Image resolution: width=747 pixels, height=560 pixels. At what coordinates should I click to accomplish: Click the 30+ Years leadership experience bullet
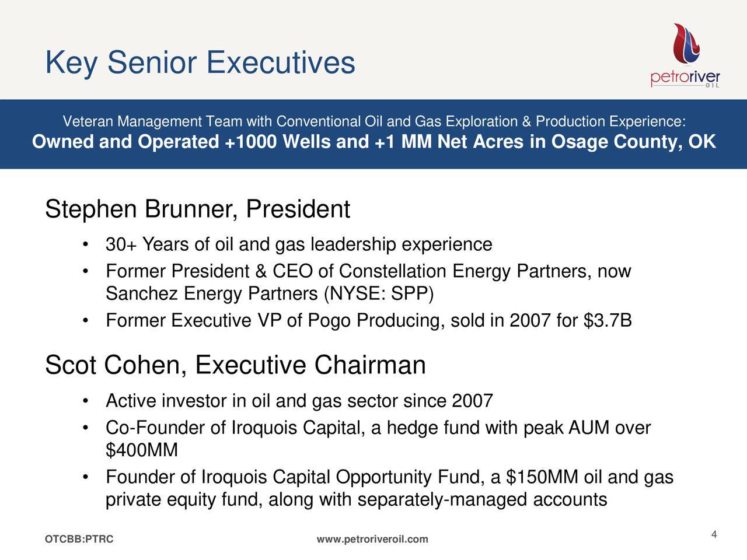click(299, 244)
